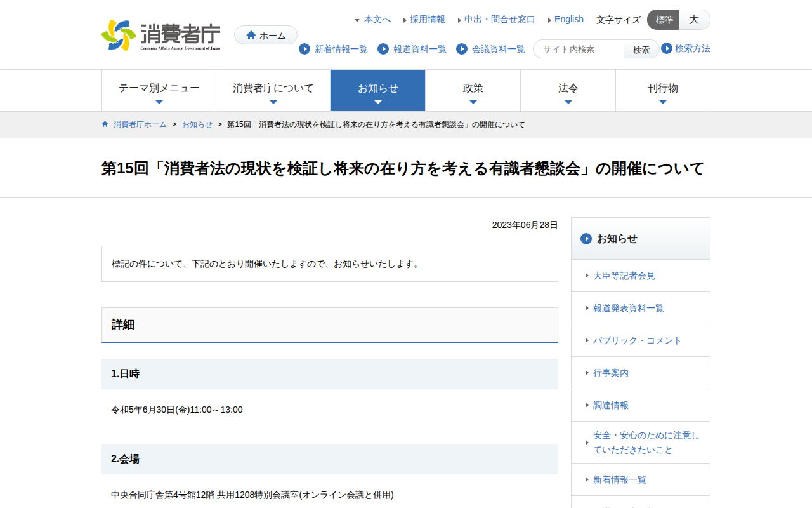Click the circle arrow icon in sidebar お知らせ header
Image resolution: width=812 pixels, height=508 pixels.
coord(586,239)
